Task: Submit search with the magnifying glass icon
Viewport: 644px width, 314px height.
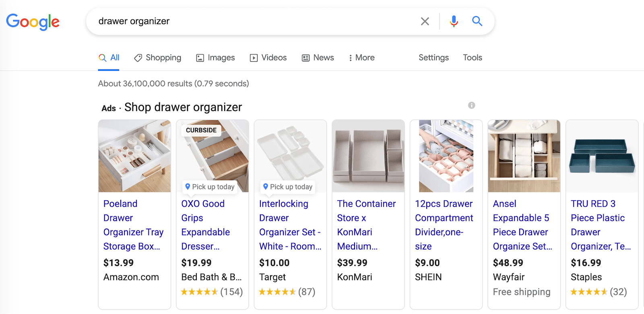Action: tap(477, 21)
